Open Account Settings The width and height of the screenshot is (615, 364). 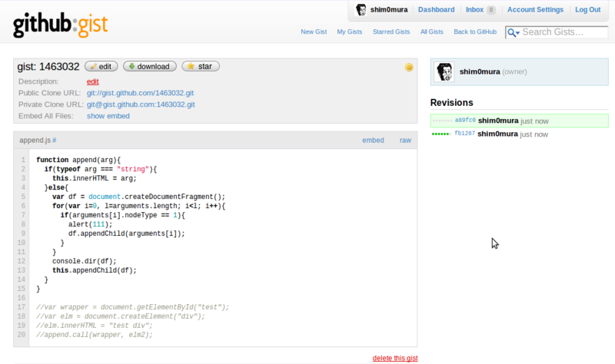(535, 10)
